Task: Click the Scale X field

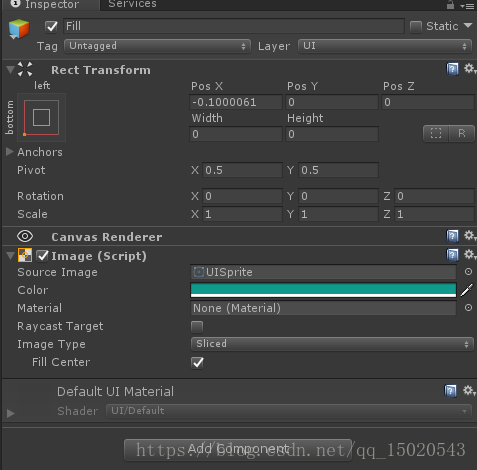Action: coord(242,214)
